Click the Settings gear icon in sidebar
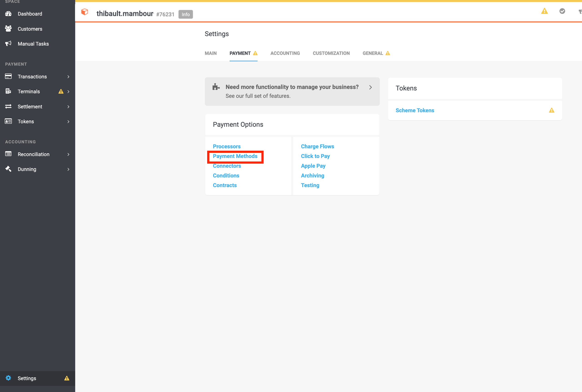 [x=8, y=378]
